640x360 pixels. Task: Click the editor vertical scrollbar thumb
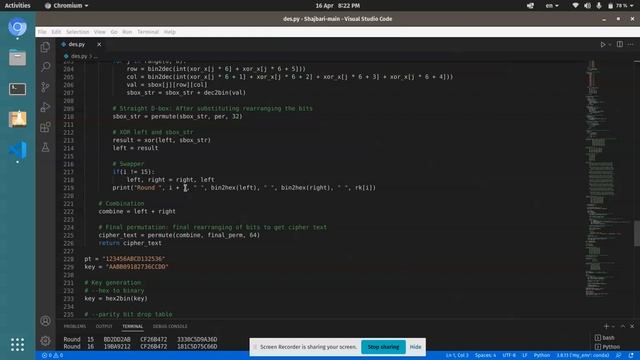[x=637, y=233]
